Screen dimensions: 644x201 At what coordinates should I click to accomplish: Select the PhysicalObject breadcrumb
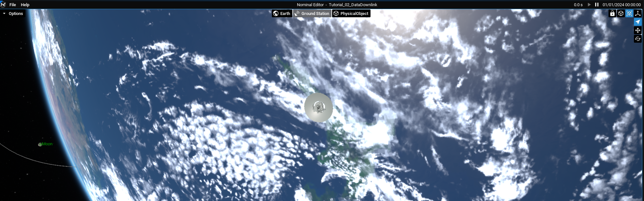click(x=351, y=13)
